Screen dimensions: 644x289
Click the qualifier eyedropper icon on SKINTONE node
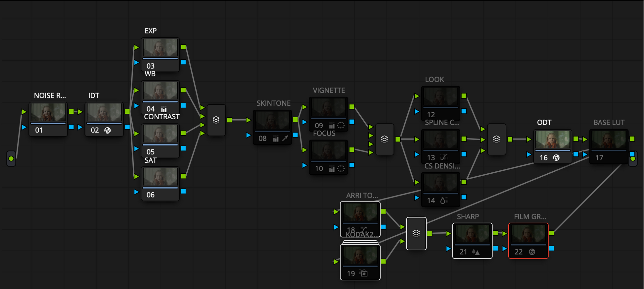tap(285, 139)
